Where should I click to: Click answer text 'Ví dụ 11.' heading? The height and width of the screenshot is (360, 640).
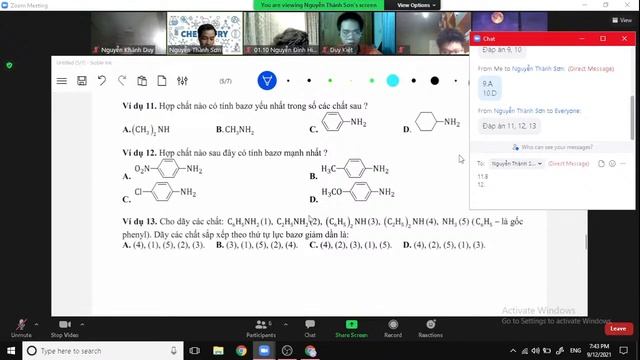(x=139, y=106)
